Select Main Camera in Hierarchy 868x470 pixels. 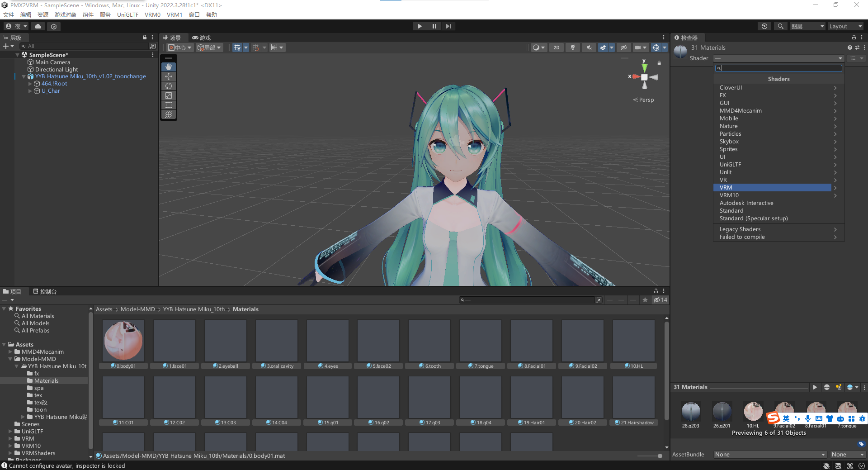[x=52, y=62]
